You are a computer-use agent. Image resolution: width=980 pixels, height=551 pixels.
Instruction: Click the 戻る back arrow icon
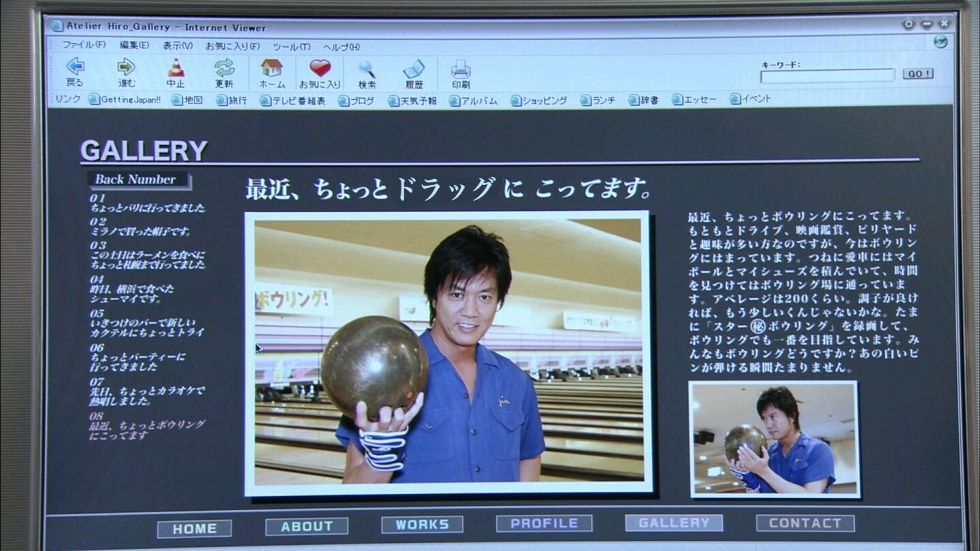tap(75, 67)
